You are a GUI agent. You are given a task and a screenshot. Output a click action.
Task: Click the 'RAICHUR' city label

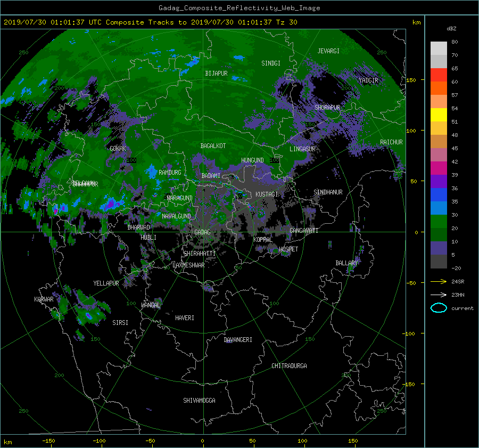click(x=391, y=142)
